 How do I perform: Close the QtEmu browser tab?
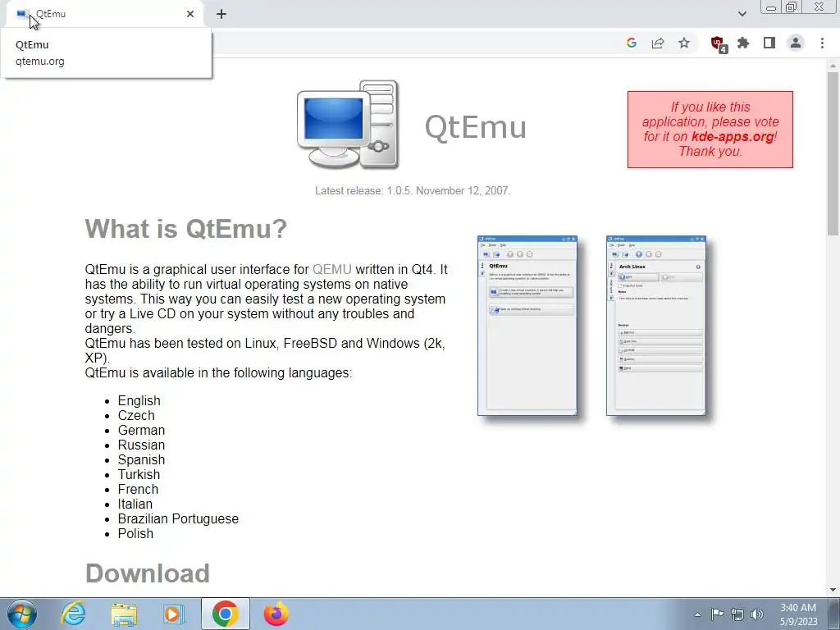click(190, 14)
